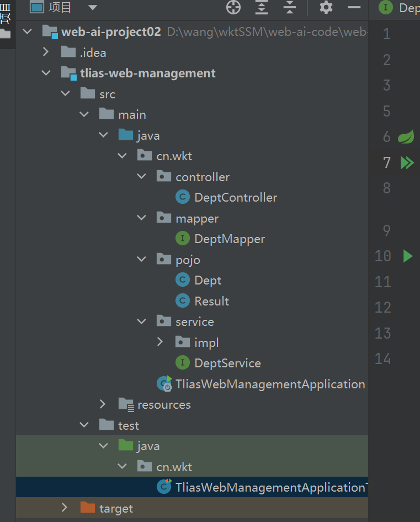Hide the project tool window
This screenshot has height=522, width=420.
point(354,7)
